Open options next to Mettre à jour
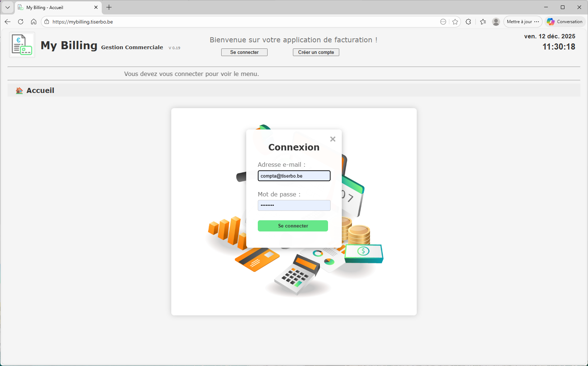This screenshot has width=588, height=366. [x=537, y=22]
